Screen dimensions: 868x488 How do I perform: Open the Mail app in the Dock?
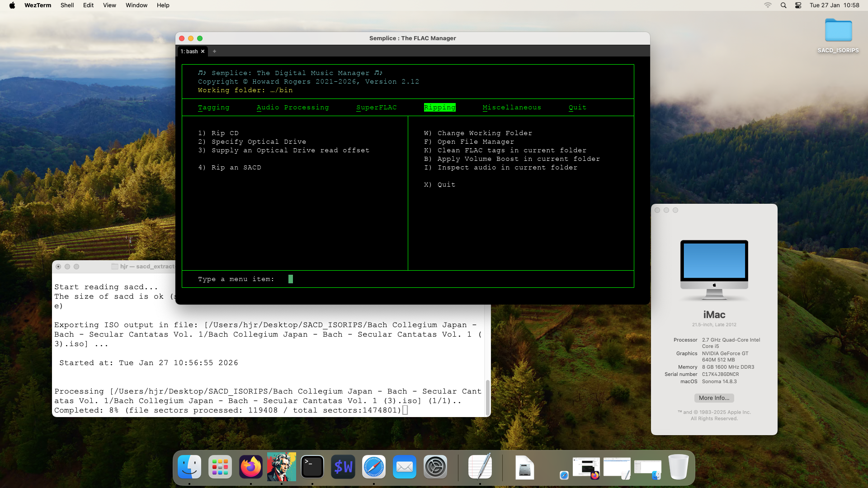tap(405, 467)
